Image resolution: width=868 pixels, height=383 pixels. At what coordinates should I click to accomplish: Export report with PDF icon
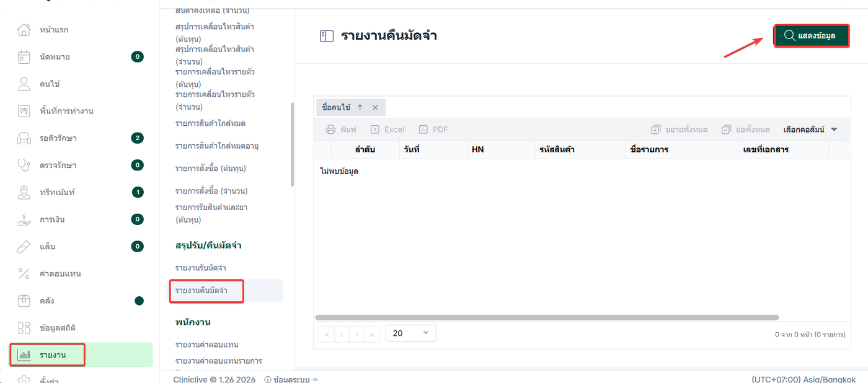[x=423, y=130]
